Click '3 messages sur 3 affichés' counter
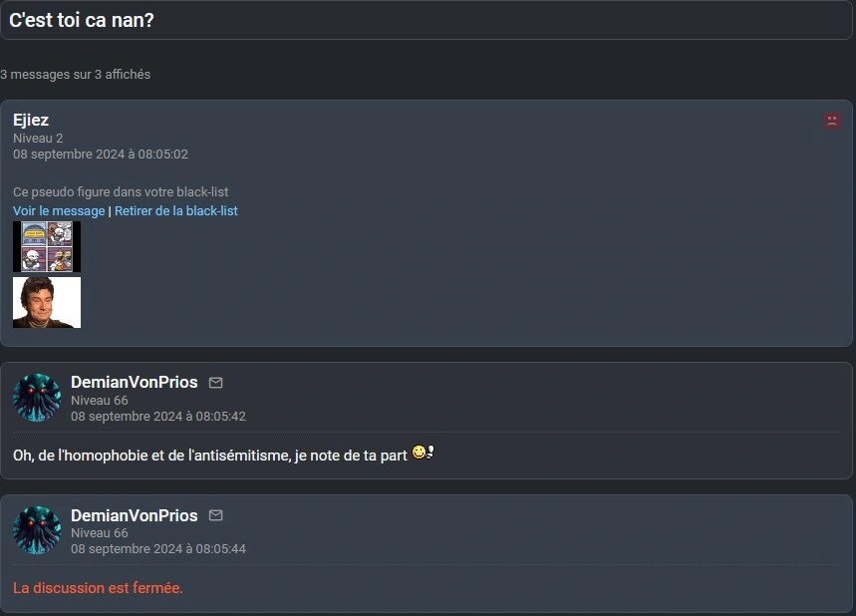Image resolution: width=856 pixels, height=616 pixels. [x=76, y=75]
